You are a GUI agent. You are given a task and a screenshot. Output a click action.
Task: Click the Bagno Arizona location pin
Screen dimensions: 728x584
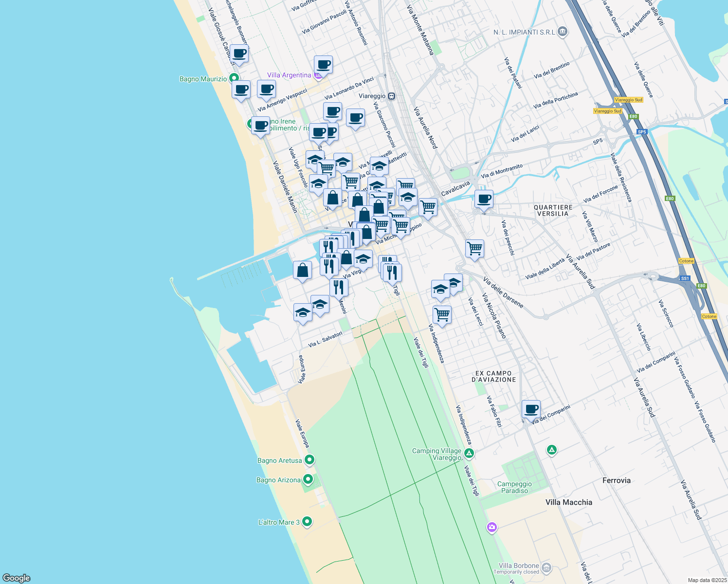308,480
